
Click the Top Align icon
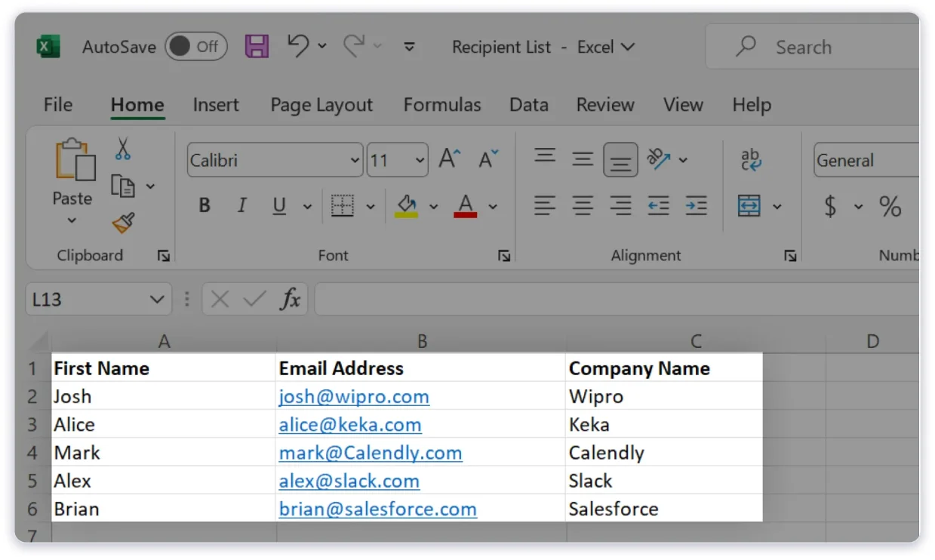[545, 156]
